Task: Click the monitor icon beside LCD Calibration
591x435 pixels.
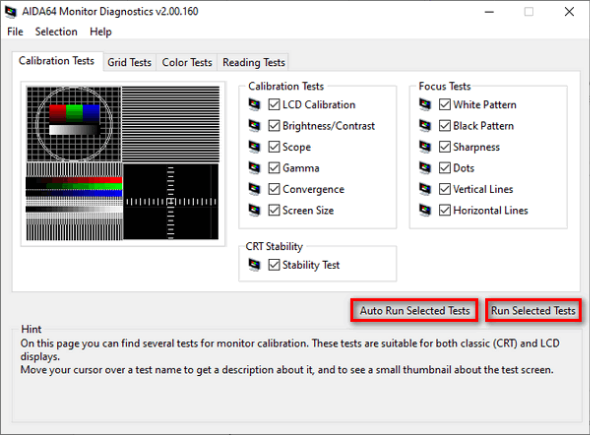Action: click(x=254, y=104)
